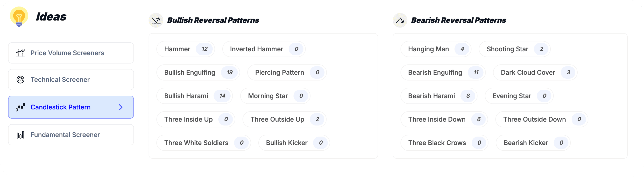Click the Technical Screener gauge icon
The width and height of the screenshot is (644, 177).
21,80
